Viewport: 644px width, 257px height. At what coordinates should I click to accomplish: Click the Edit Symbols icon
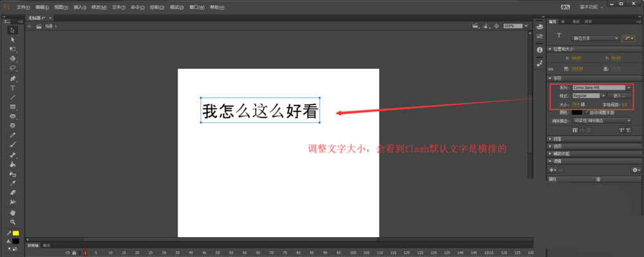(x=487, y=26)
